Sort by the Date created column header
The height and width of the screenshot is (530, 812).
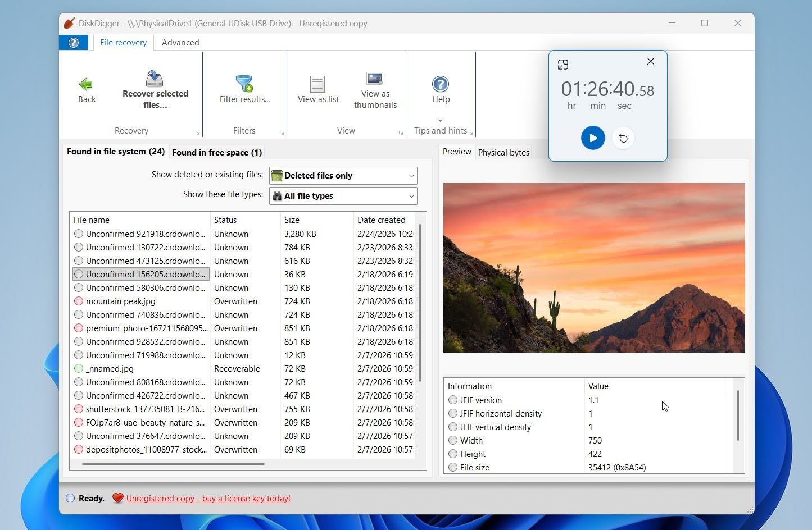coord(384,220)
